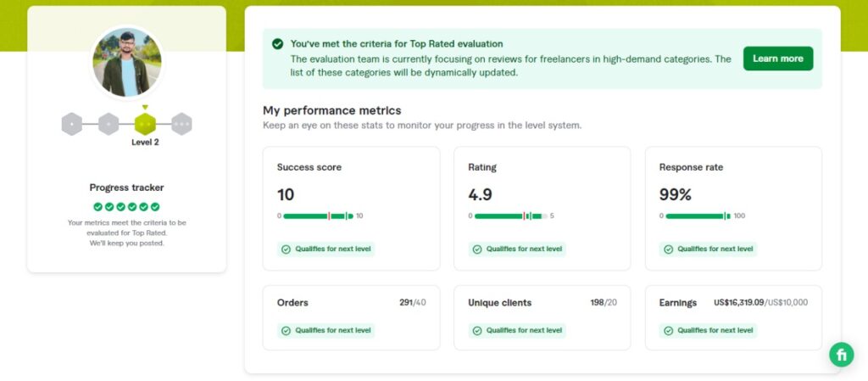The height and width of the screenshot is (381, 868).
Task: Click the Response rate 99% value
Action: (676, 195)
